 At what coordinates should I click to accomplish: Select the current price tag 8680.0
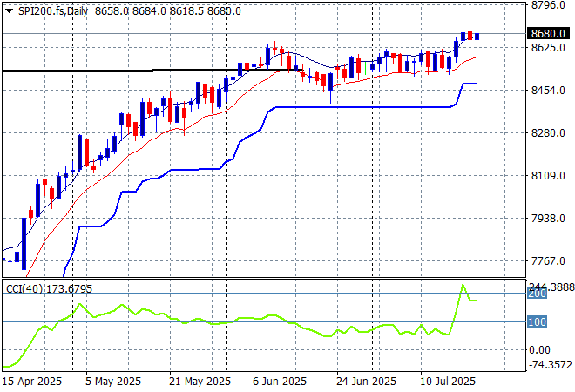(549, 34)
